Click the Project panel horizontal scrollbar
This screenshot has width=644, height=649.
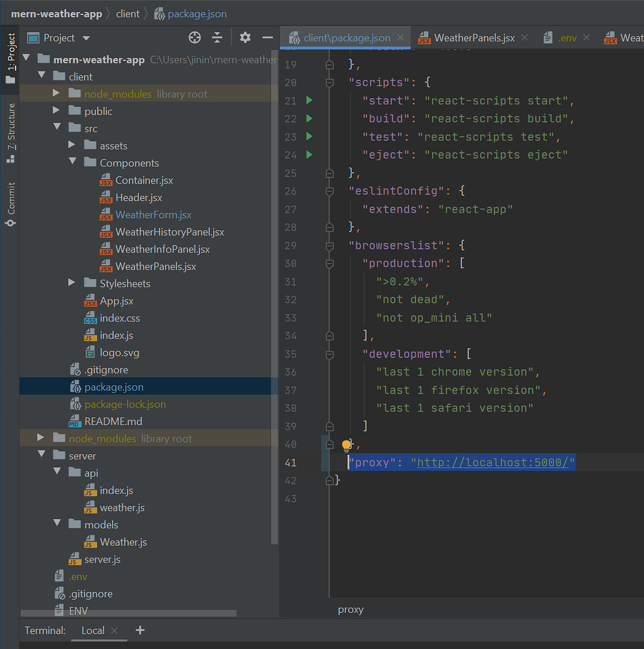128,613
